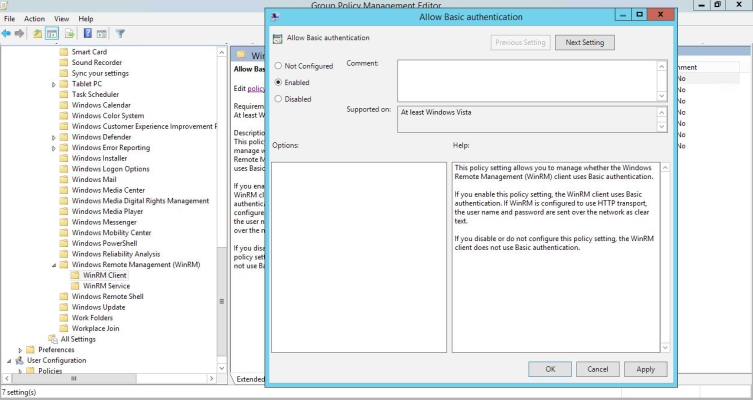Click the Up one level folder icon
This screenshot has width=753, height=400.
click(37, 34)
